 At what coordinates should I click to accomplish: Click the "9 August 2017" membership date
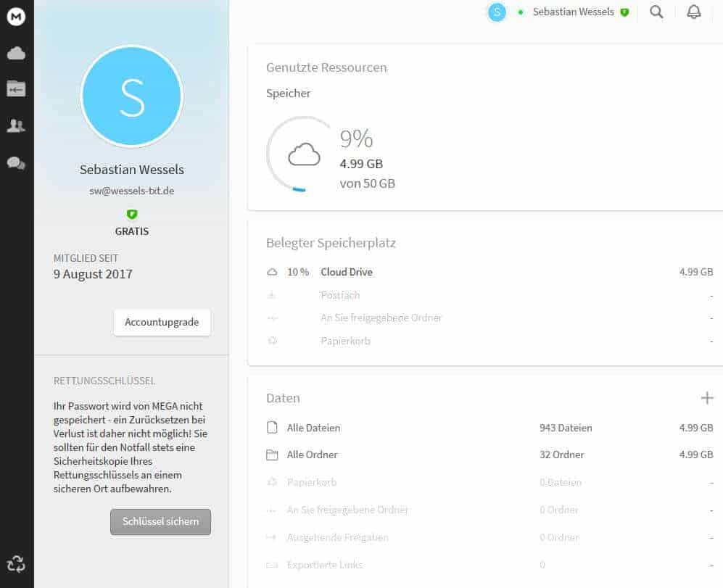tap(93, 274)
